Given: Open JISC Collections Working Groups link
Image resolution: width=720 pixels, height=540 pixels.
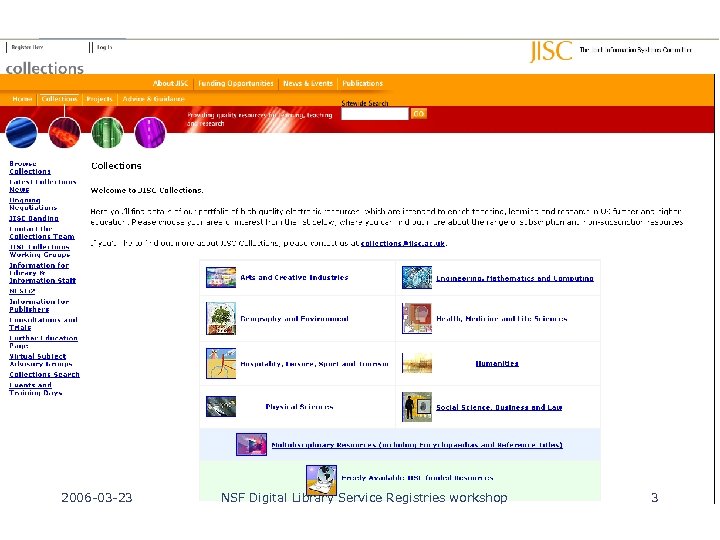Looking at the screenshot, I should click(39, 250).
